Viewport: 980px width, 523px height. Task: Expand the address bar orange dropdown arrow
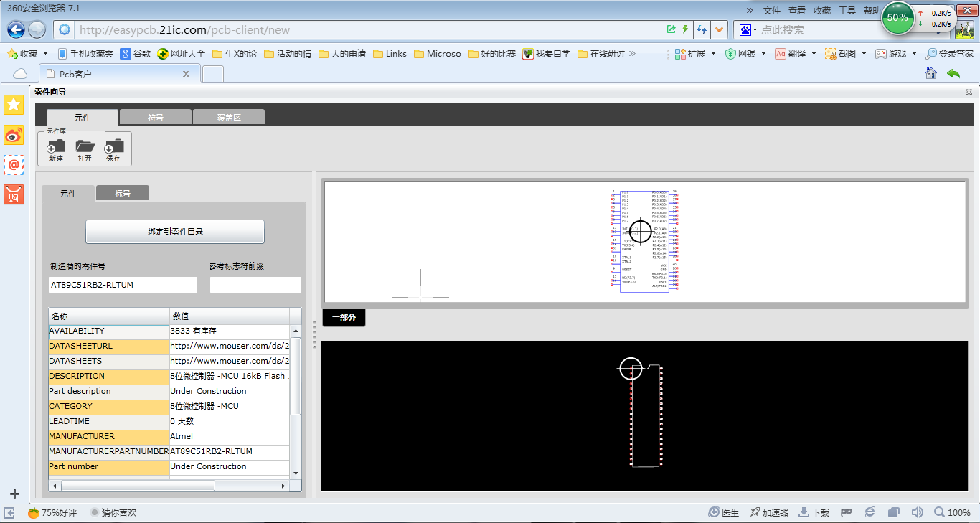tap(720, 29)
